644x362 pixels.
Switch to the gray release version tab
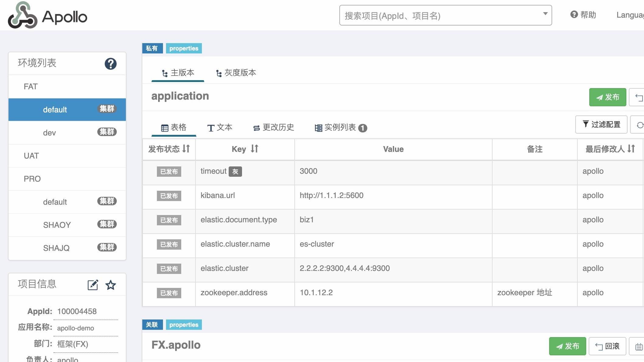pos(236,73)
